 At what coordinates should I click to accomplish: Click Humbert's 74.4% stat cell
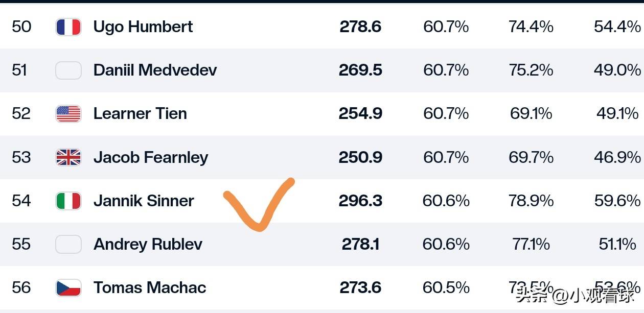531,27
